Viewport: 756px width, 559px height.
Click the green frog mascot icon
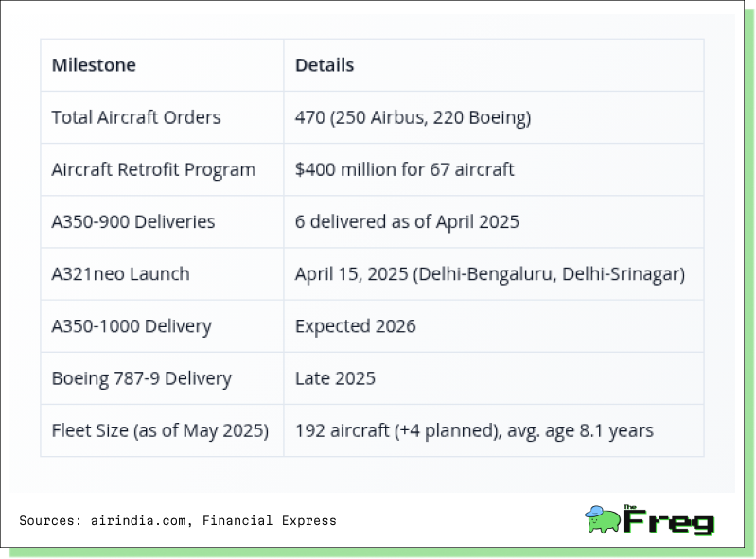602,519
